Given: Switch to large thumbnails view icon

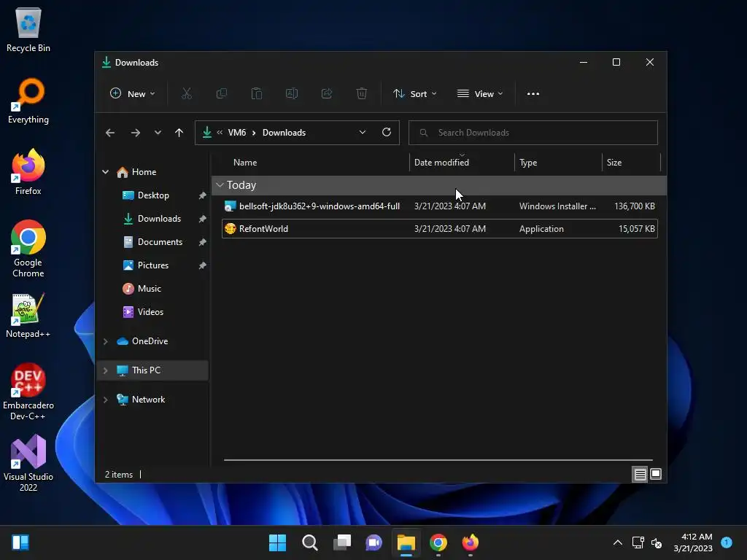Looking at the screenshot, I should pos(656,474).
